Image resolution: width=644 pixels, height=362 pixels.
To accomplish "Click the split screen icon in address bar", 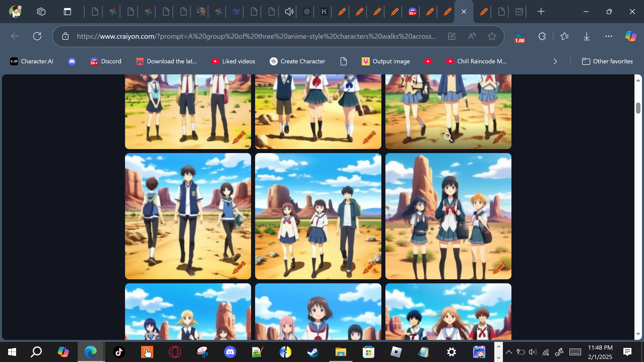I will (452, 36).
